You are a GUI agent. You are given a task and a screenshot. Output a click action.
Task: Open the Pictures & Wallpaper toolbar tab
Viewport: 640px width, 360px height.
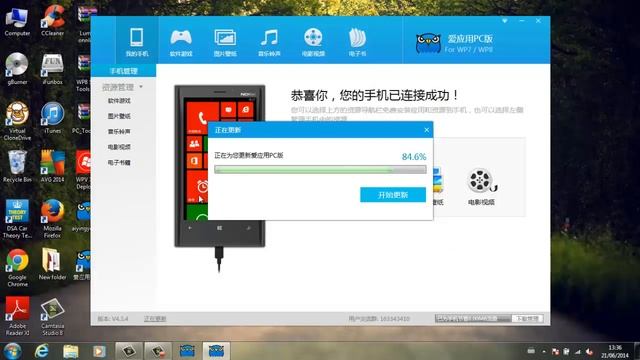[225, 42]
